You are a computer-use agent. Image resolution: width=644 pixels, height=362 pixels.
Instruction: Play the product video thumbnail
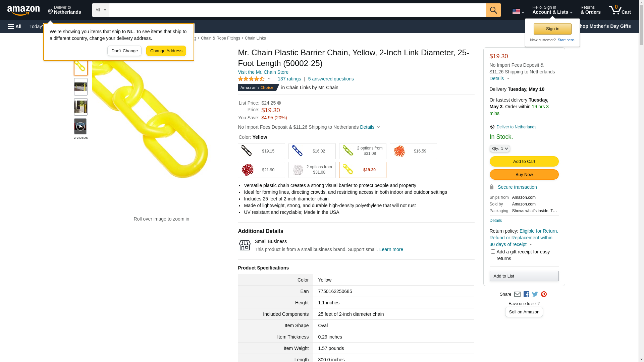point(80,126)
